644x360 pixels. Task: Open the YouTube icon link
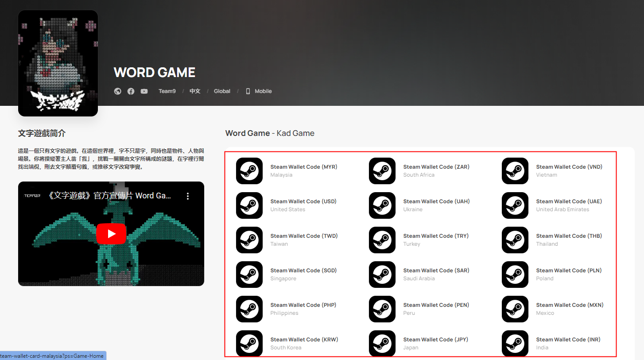pyautogui.click(x=144, y=91)
